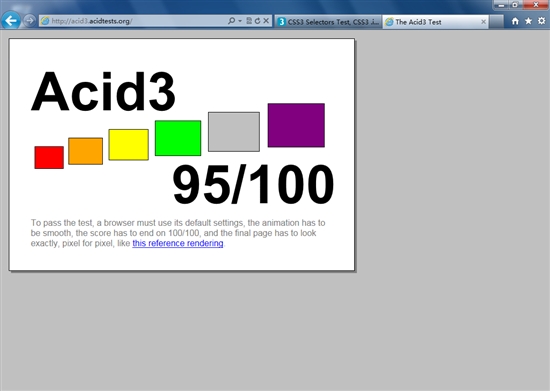Restore down the browser window
Screen dimensions: 550x391
(x=515, y=5)
